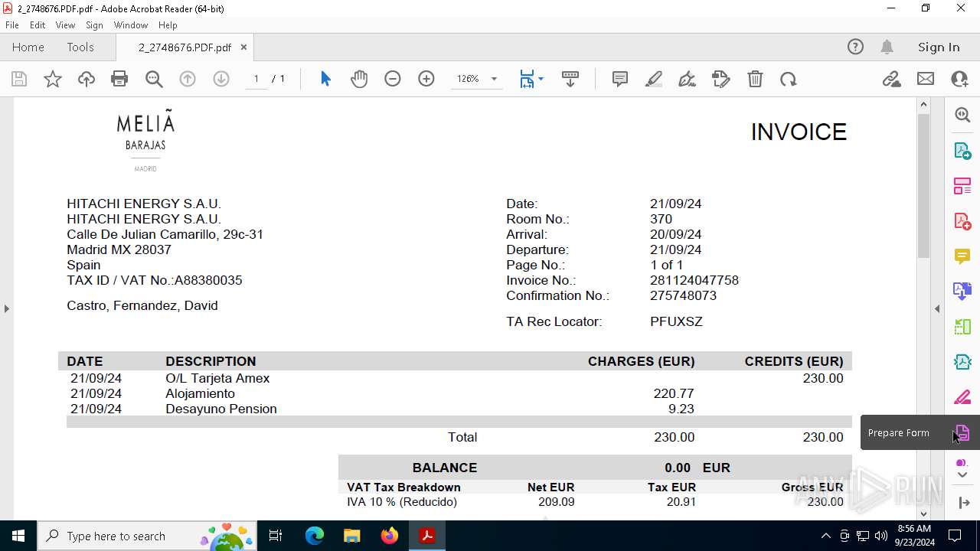Click the Sign In button
The image size is (980, 551).
pyautogui.click(x=939, y=47)
